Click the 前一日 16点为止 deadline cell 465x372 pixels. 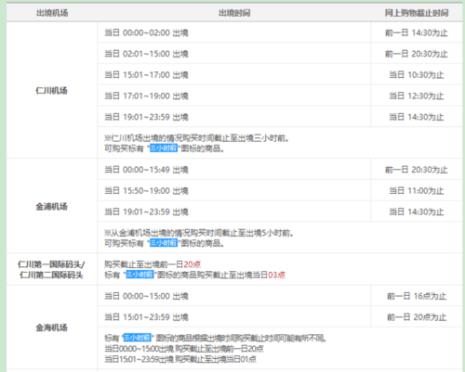(416, 296)
